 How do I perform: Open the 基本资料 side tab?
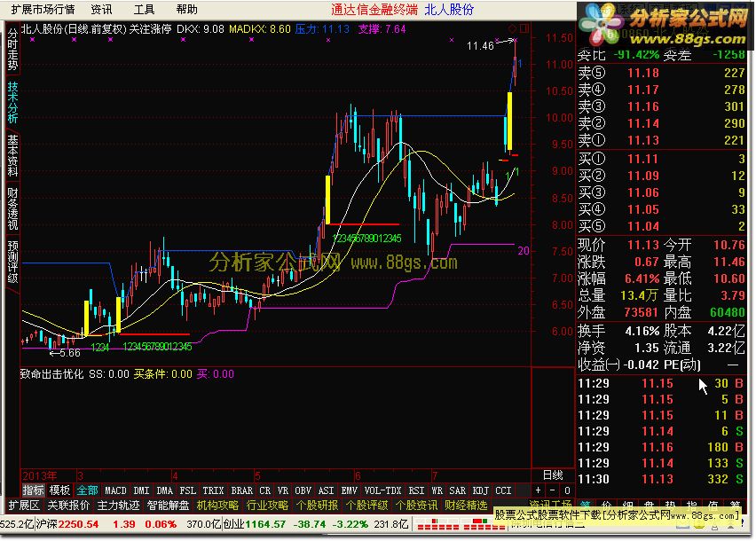coord(12,155)
